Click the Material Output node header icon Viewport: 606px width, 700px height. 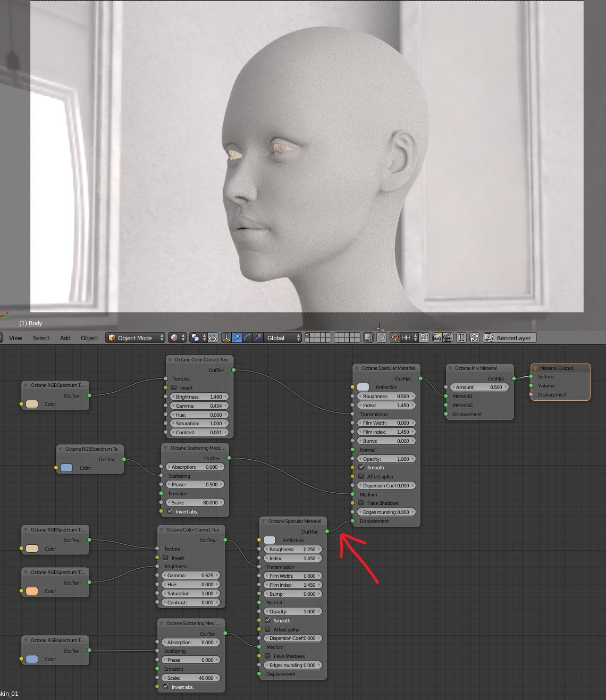[535, 368]
